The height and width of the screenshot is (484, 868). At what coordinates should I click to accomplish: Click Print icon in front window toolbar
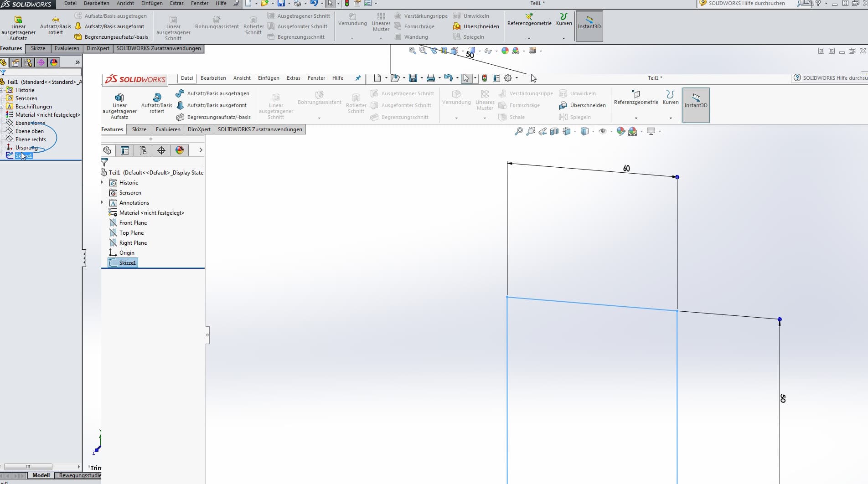pyautogui.click(x=431, y=78)
